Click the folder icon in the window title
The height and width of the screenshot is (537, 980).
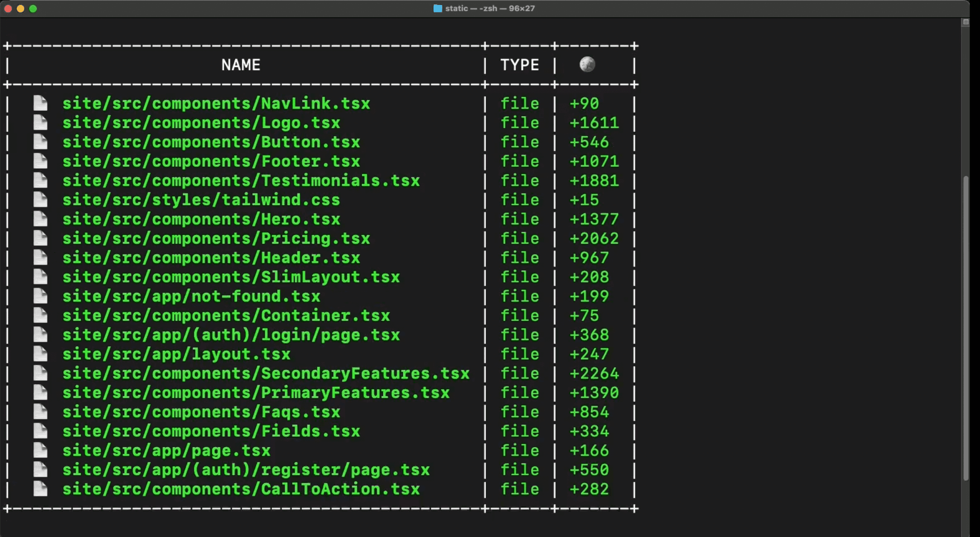point(438,8)
